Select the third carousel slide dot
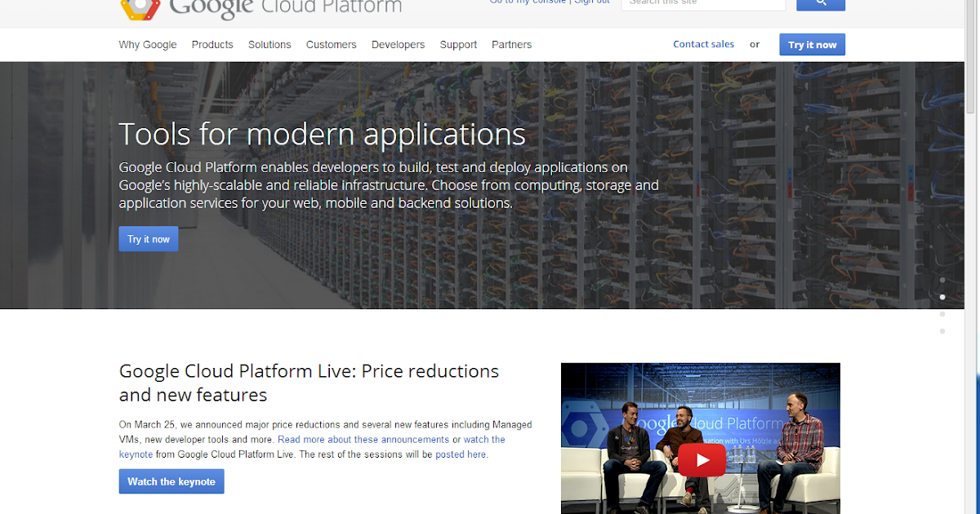The height and width of the screenshot is (514, 980). (x=942, y=314)
